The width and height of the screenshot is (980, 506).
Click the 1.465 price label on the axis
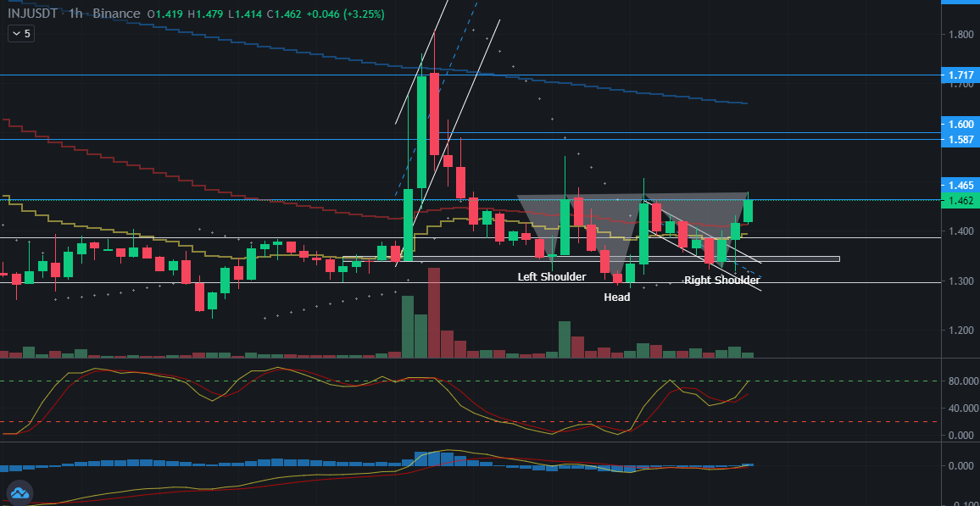coord(960,185)
